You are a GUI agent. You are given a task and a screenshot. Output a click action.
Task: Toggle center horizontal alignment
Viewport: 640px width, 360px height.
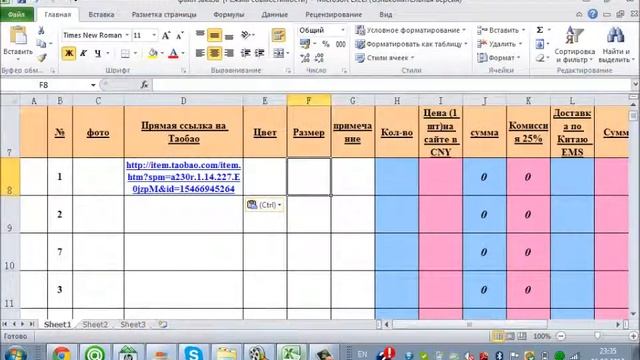pyautogui.click(x=215, y=53)
